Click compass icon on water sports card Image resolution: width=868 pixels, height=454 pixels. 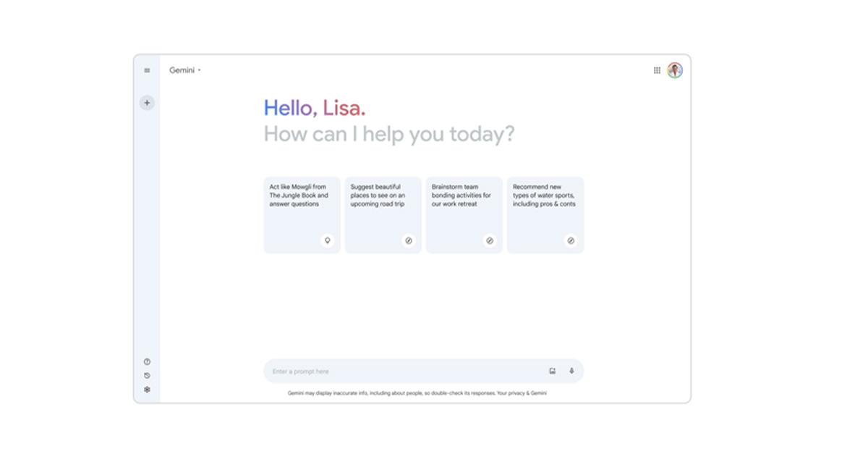tap(570, 240)
